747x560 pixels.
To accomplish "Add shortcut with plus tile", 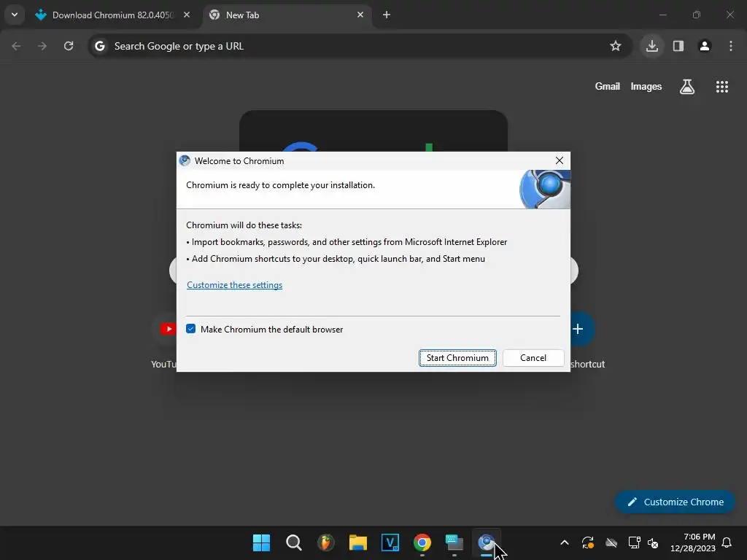I will coord(581,329).
